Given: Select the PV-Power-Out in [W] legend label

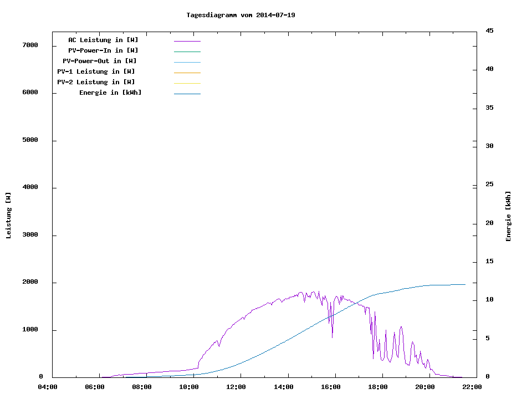Looking at the screenshot, I should (100, 61).
